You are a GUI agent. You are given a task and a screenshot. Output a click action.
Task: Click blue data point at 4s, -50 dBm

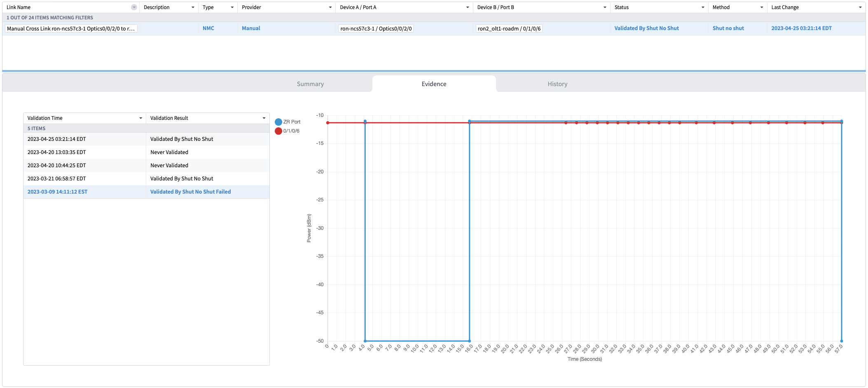[x=365, y=341]
